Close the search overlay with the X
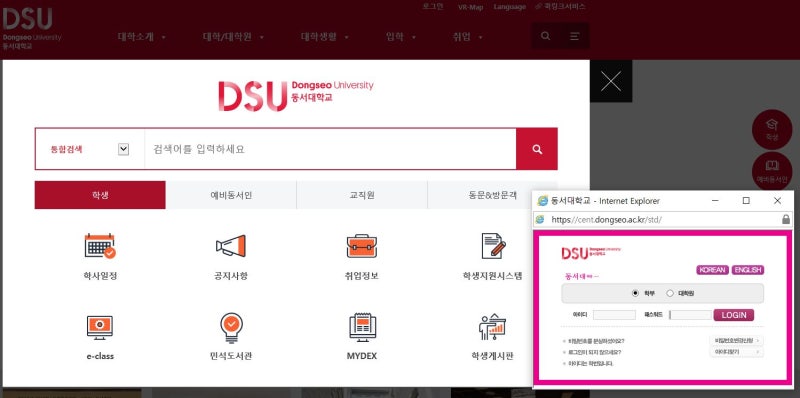Image resolution: width=800 pixels, height=398 pixels. tap(611, 81)
